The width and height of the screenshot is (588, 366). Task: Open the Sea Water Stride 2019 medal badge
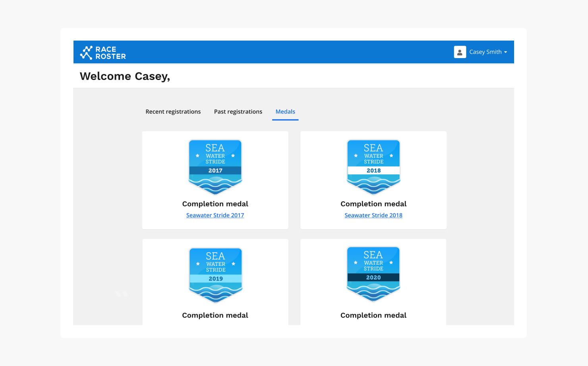(x=215, y=275)
